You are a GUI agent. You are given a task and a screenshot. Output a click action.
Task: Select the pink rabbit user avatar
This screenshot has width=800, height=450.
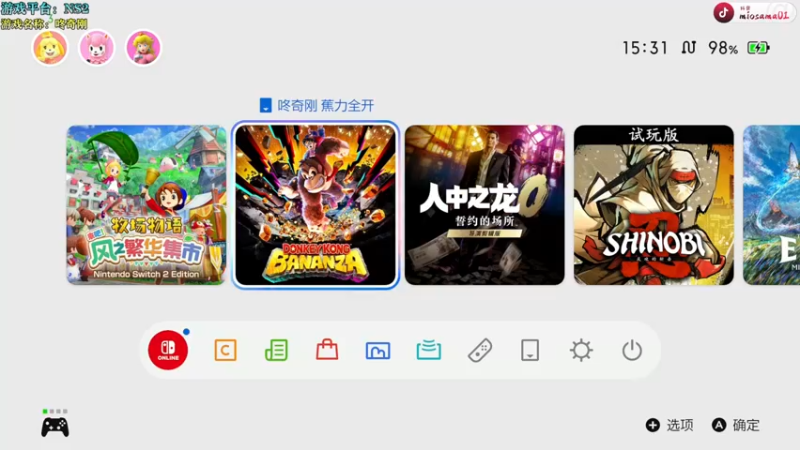pos(96,47)
